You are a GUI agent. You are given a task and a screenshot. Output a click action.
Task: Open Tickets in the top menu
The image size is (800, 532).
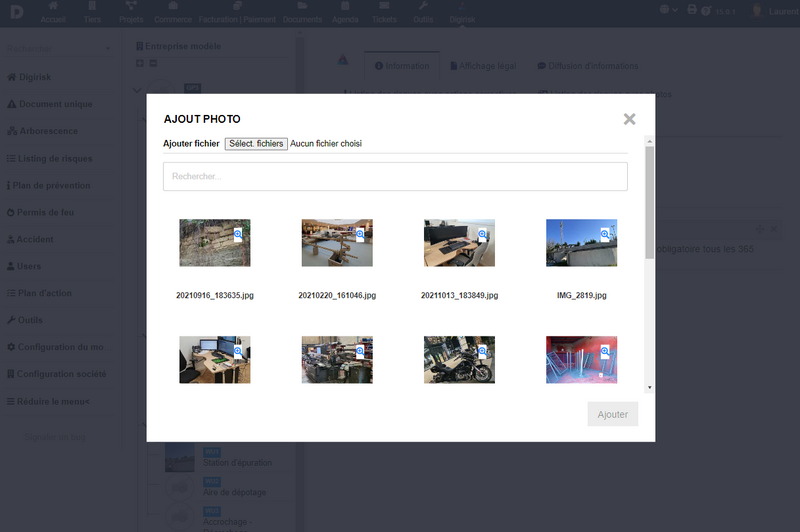coord(384,13)
